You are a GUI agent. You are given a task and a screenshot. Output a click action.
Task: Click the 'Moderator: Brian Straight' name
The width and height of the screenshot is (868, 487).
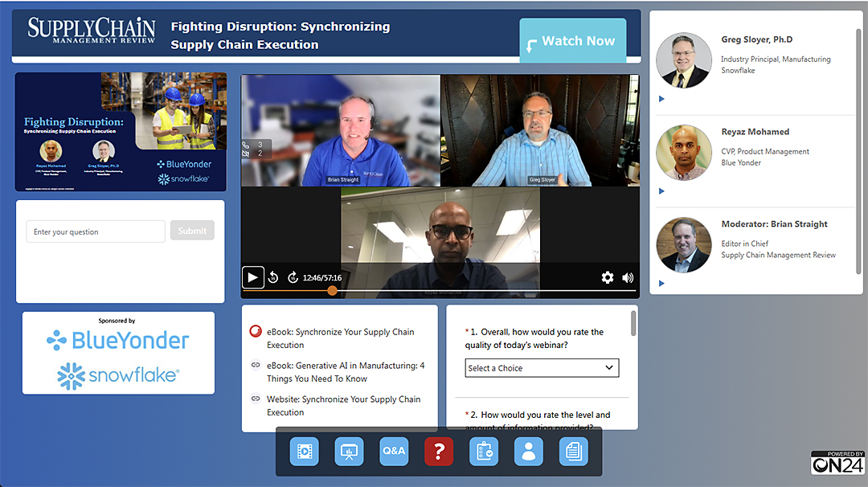pos(774,223)
